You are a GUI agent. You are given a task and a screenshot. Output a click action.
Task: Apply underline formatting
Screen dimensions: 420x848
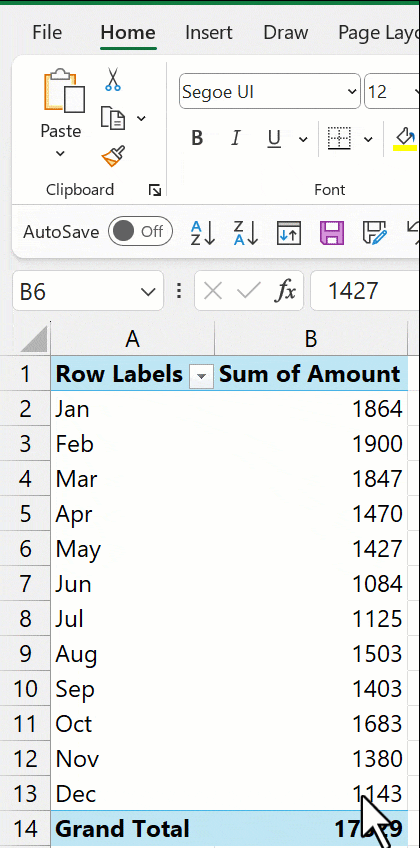tap(274, 140)
